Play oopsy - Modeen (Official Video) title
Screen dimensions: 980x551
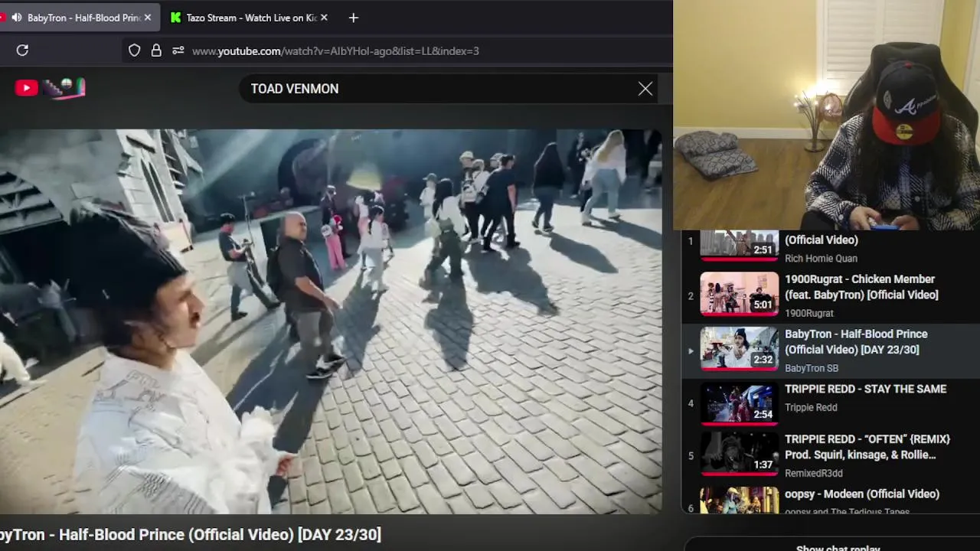(x=862, y=494)
